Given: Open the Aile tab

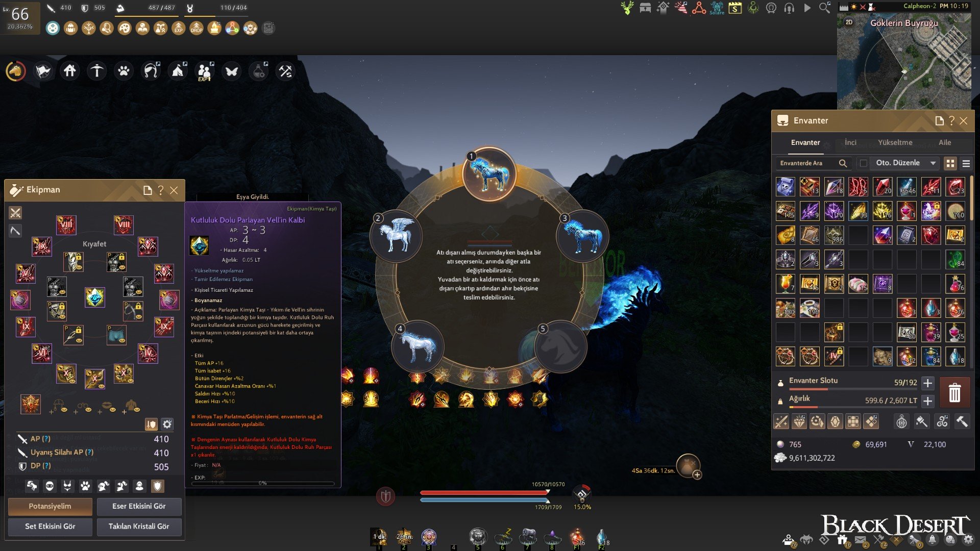Looking at the screenshot, I should pyautogui.click(x=945, y=143).
